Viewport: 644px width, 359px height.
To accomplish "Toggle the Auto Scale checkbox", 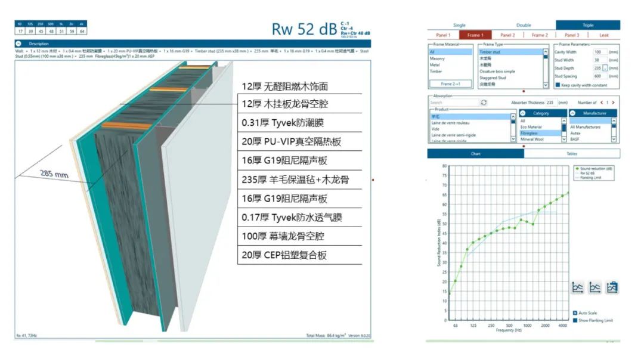I will 575,312.
